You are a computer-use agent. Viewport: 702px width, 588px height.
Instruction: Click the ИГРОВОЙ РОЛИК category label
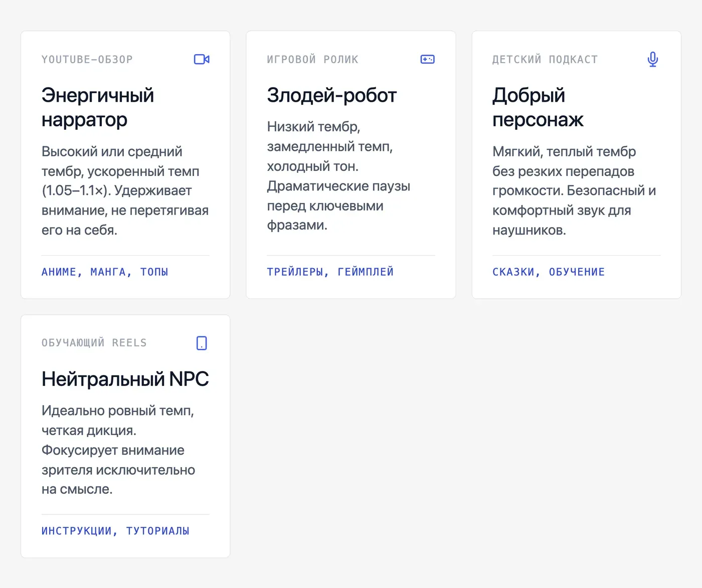313,59
